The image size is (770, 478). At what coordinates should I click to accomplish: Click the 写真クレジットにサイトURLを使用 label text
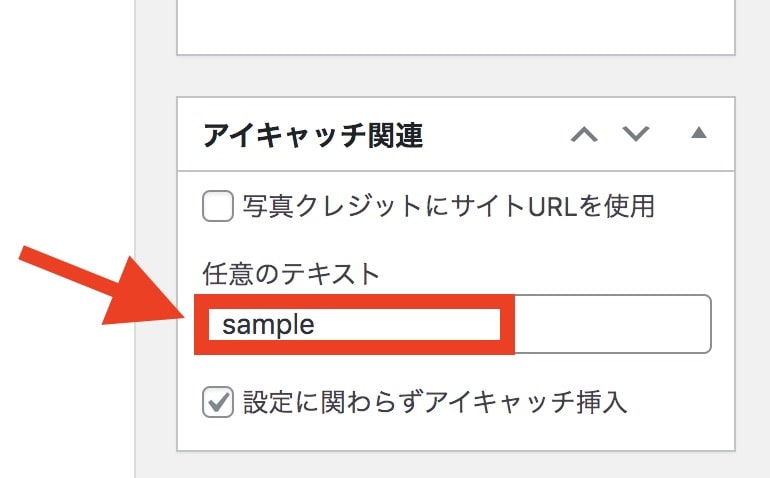pos(448,206)
